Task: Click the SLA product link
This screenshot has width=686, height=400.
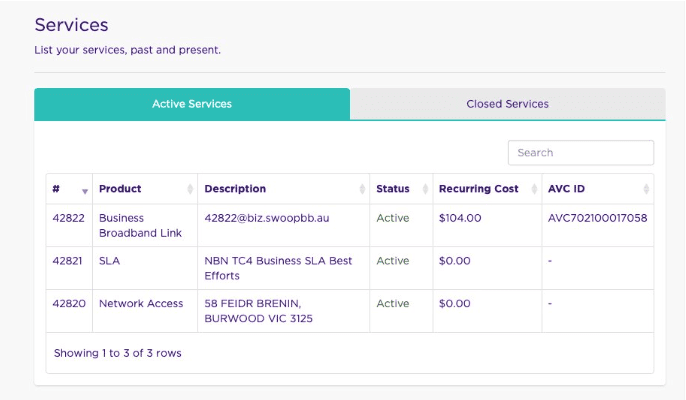Action: [x=109, y=261]
